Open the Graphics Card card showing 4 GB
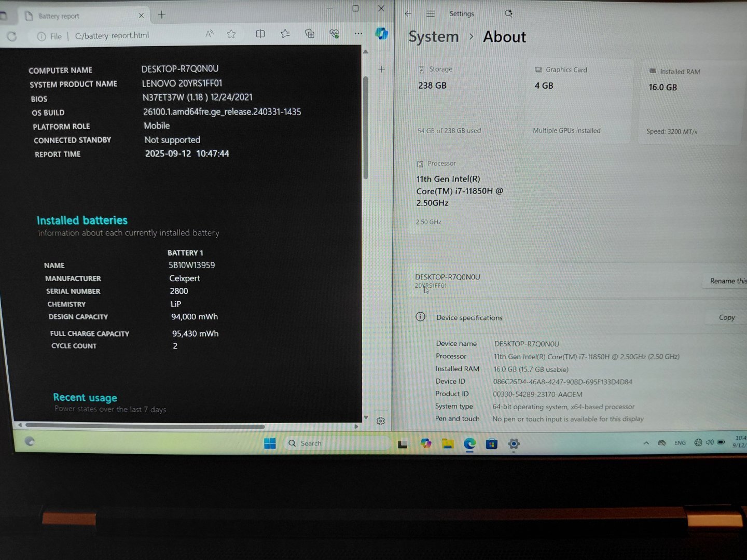The height and width of the screenshot is (560, 747). 578,101
